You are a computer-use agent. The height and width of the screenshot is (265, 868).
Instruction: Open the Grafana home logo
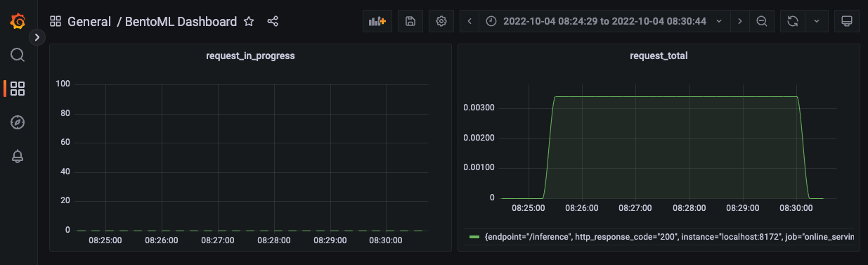click(18, 21)
